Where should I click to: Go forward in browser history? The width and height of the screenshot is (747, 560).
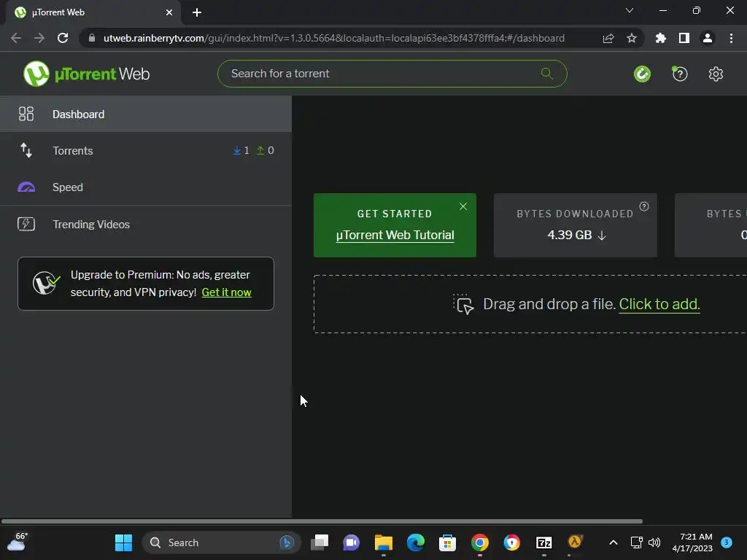click(x=39, y=38)
